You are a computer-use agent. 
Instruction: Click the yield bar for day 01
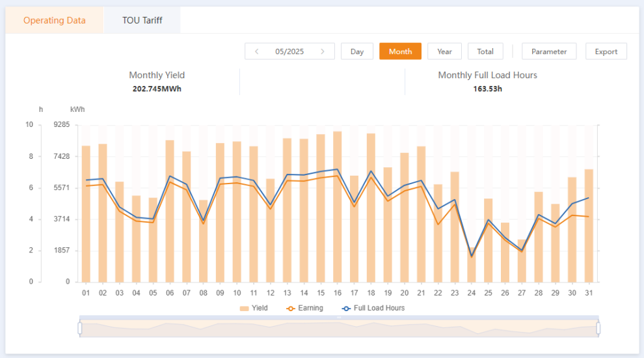tap(86, 215)
